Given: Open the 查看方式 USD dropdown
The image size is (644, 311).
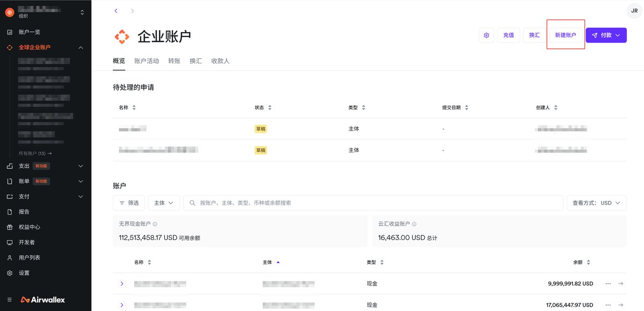Looking at the screenshot, I should tap(596, 203).
